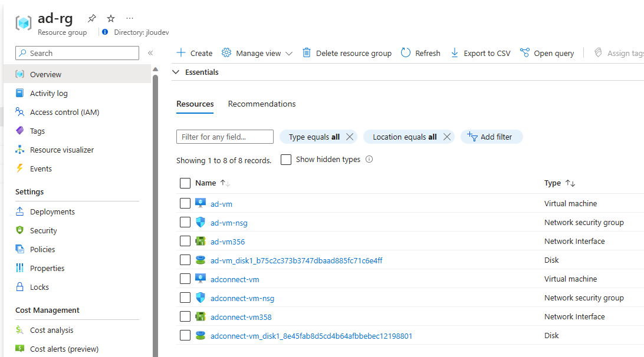Click the ad-rg resource group cube icon

pyautogui.click(x=24, y=22)
